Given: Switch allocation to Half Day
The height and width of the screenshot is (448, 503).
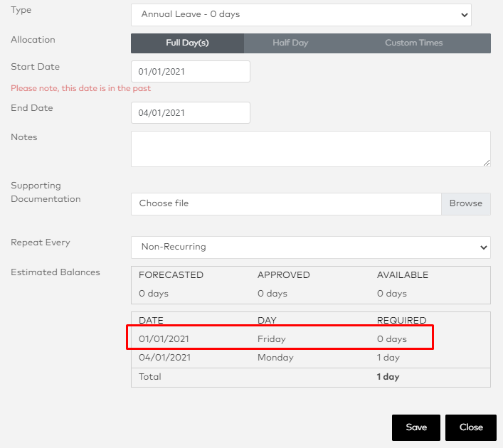Looking at the screenshot, I should (x=290, y=43).
